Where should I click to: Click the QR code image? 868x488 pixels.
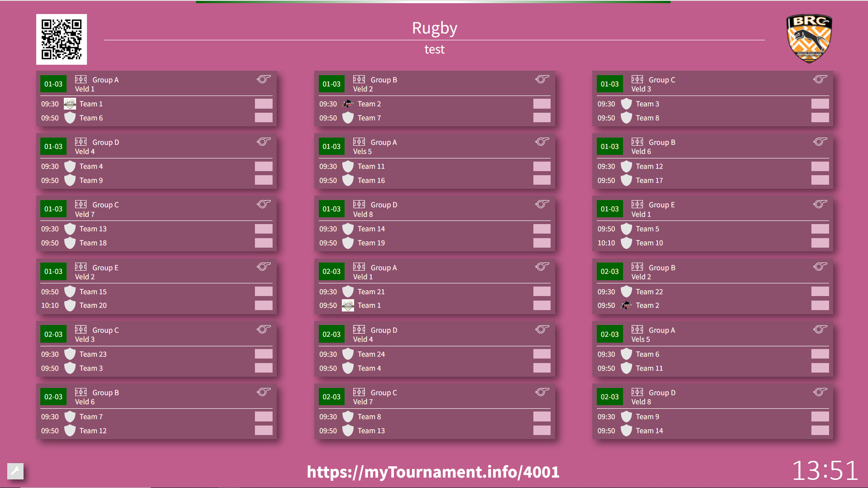[62, 39]
